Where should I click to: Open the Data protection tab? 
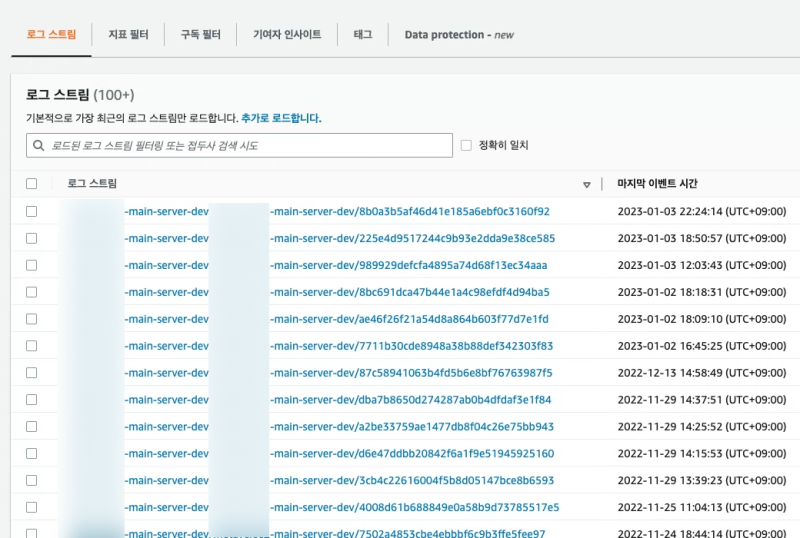click(x=458, y=34)
